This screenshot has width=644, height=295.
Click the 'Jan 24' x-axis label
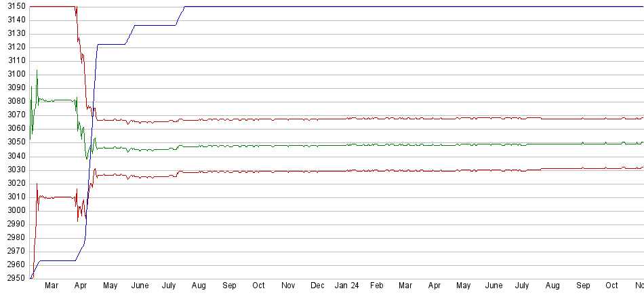(347, 286)
